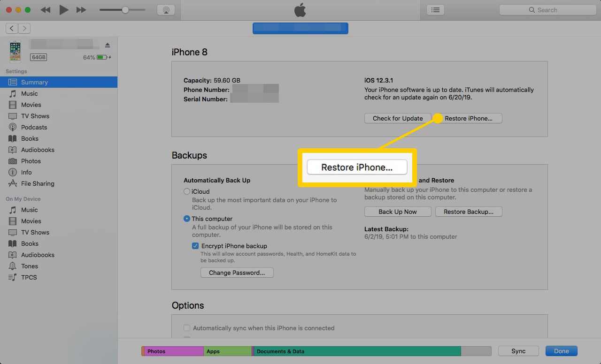Click the Photos camera icon

(x=13, y=161)
